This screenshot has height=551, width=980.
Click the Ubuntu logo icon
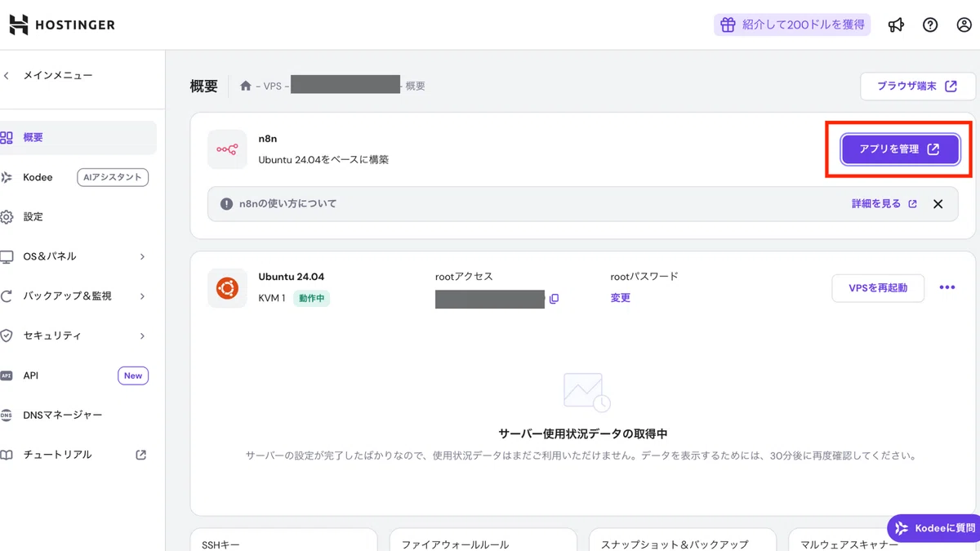227,288
